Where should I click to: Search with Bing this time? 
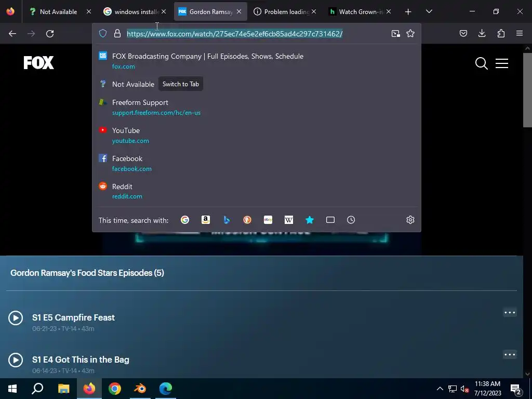coord(227,220)
